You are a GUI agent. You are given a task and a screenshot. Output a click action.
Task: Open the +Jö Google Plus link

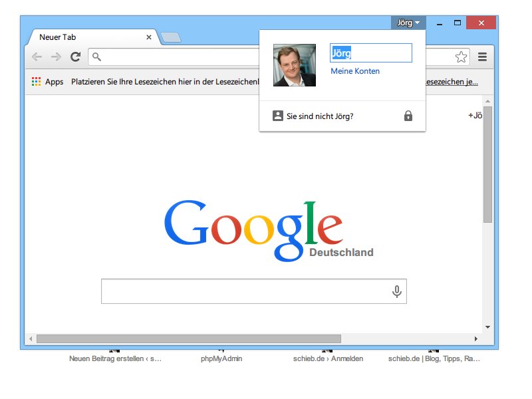[x=475, y=115]
